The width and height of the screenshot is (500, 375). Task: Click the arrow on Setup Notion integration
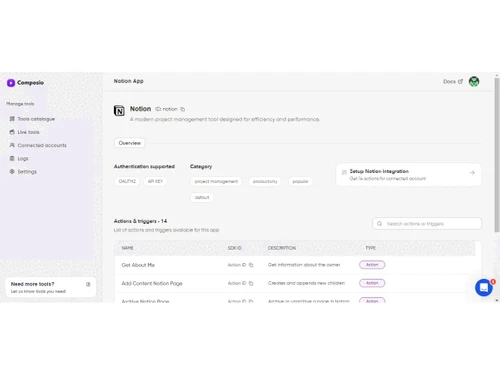point(472,173)
